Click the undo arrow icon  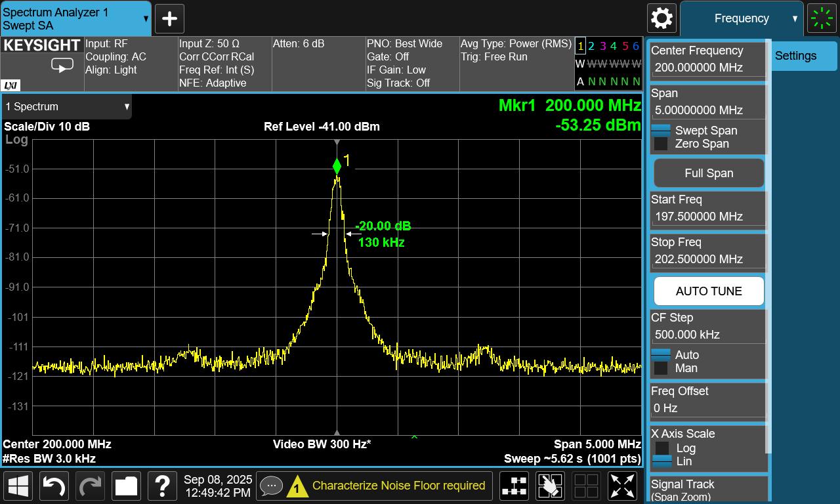coord(54,486)
